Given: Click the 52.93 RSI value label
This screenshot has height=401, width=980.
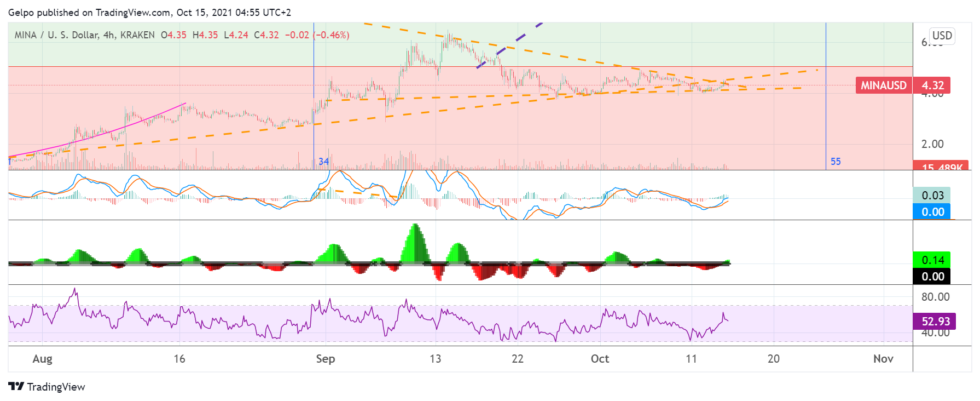Looking at the screenshot, I should pos(935,322).
